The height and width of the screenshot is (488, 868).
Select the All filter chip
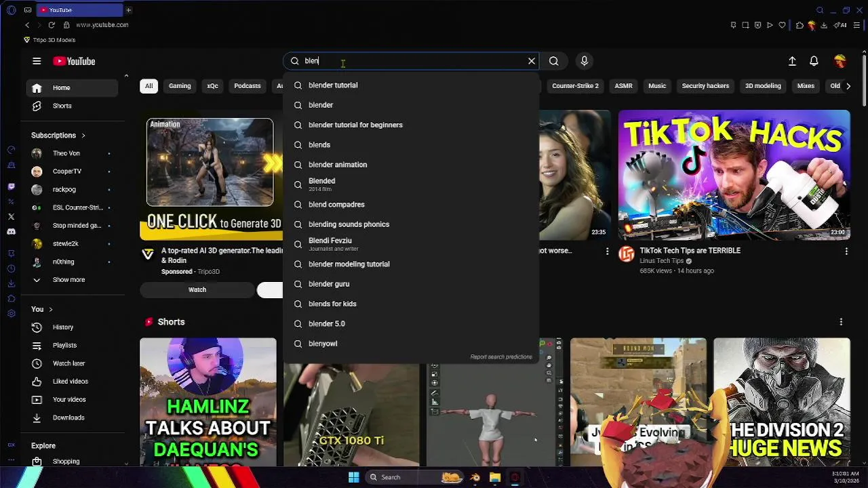[x=149, y=86]
